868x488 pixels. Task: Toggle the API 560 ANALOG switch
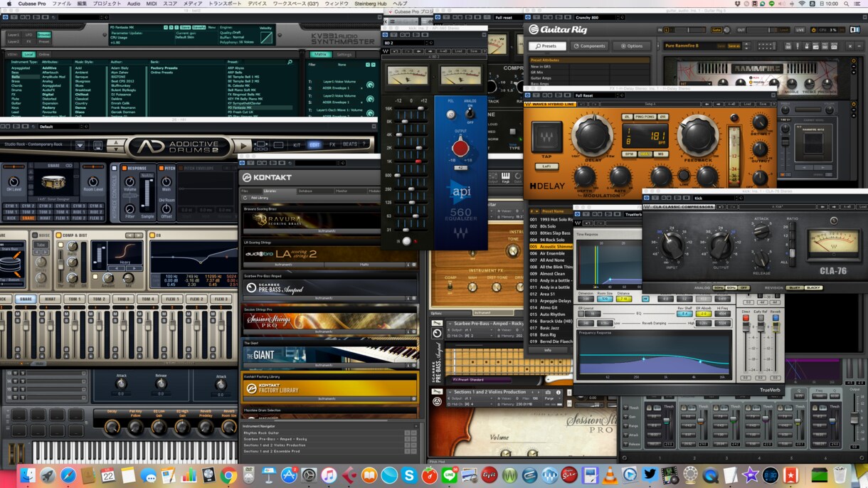470,114
